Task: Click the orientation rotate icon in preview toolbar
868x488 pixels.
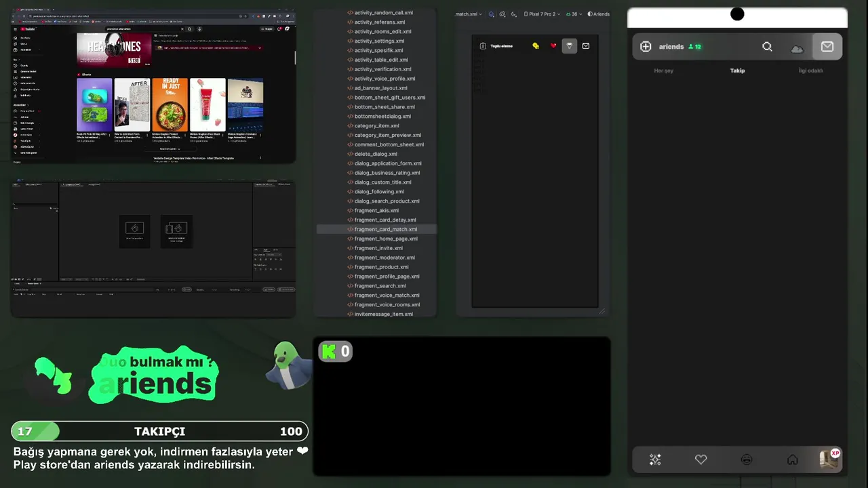Action: point(502,14)
